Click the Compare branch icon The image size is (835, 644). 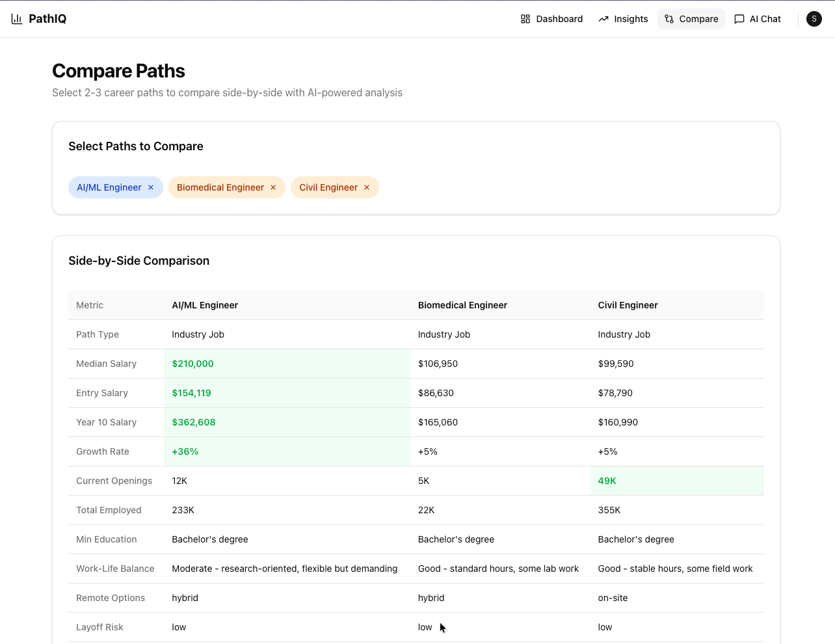669,19
